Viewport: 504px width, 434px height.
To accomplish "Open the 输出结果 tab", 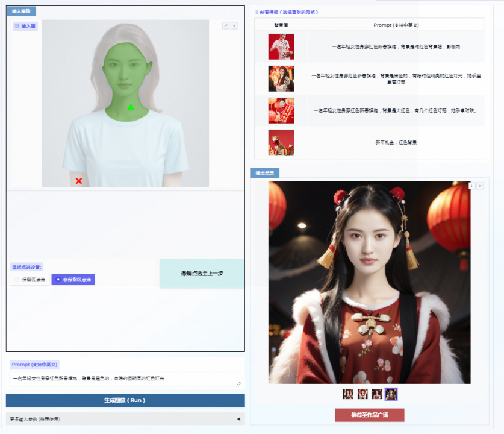I will tap(265, 173).
